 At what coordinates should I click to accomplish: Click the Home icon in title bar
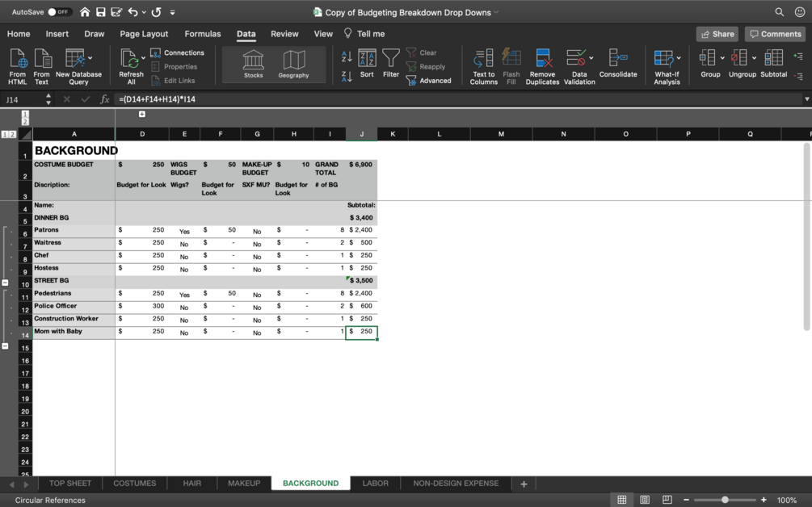(x=85, y=12)
